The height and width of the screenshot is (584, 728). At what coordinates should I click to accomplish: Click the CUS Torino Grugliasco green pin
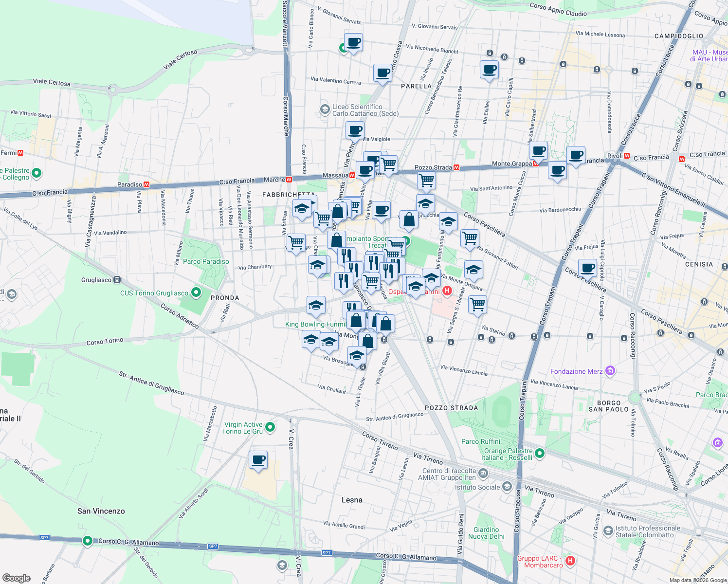click(x=196, y=292)
